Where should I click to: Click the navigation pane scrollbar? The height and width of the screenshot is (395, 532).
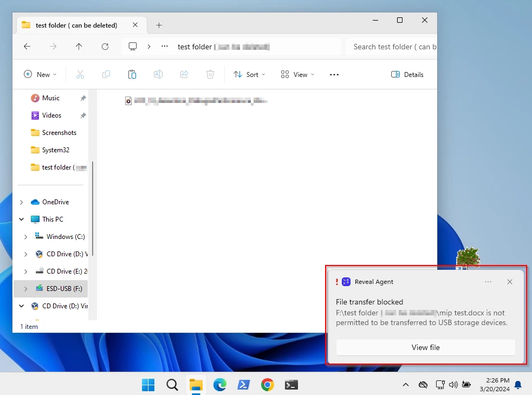click(92, 209)
